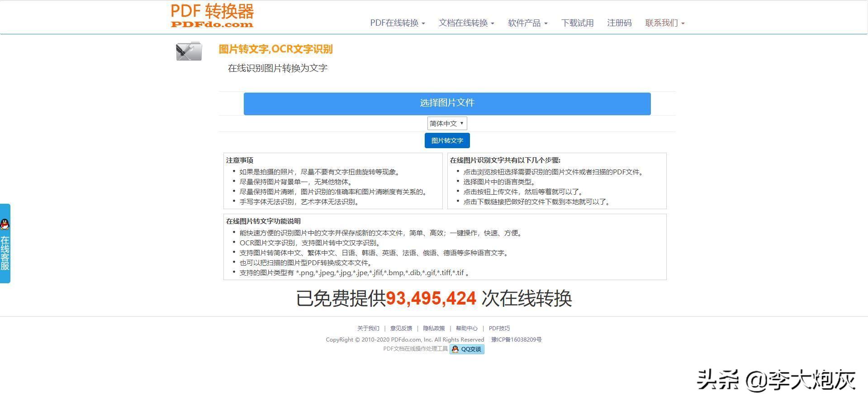Click the 在线图片转文字功能说明 heading
Viewport: 868px width, 403px height.
click(x=263, y=221)
